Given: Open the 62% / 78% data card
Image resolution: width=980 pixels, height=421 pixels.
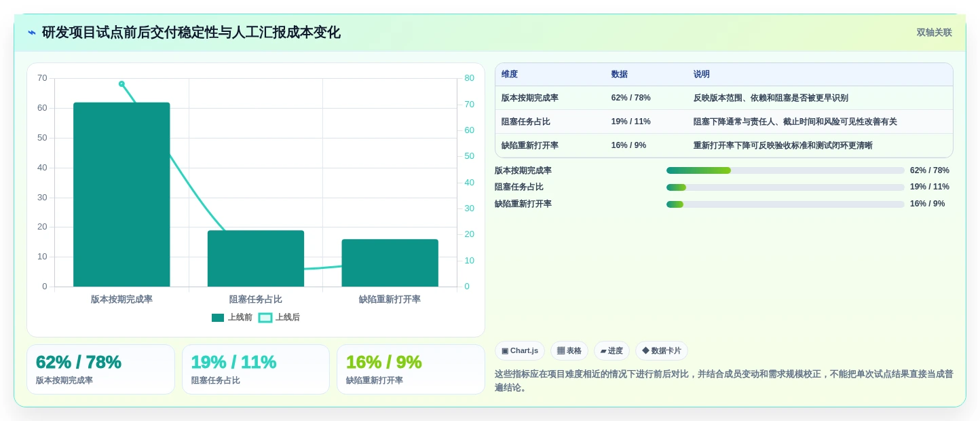Looking at the screenshot, I should click(x=100, y=369).
